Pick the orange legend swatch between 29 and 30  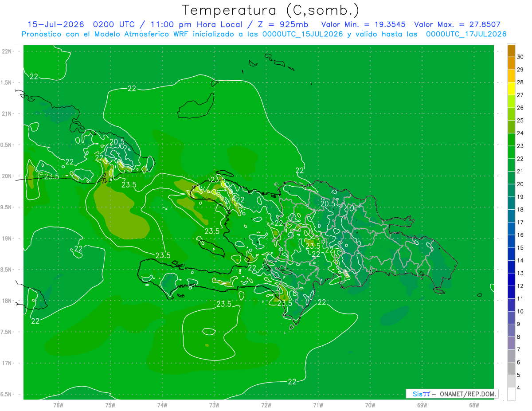[511, 63]
